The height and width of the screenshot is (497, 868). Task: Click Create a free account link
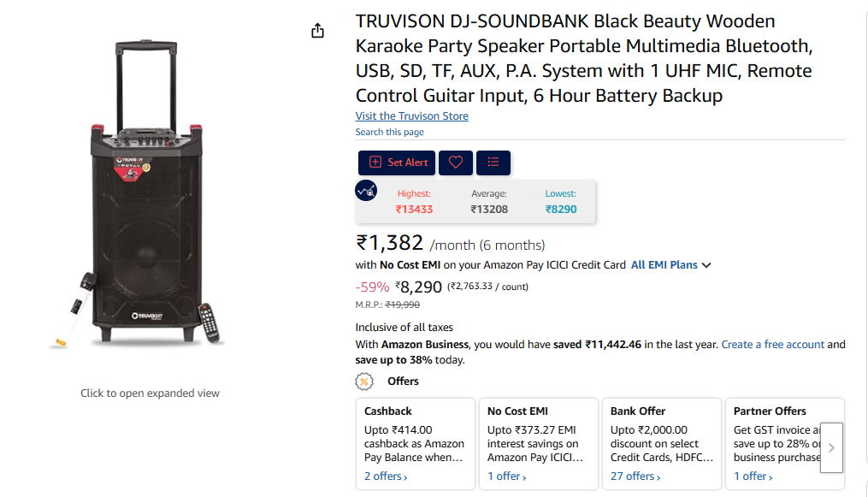coord(773,345)
